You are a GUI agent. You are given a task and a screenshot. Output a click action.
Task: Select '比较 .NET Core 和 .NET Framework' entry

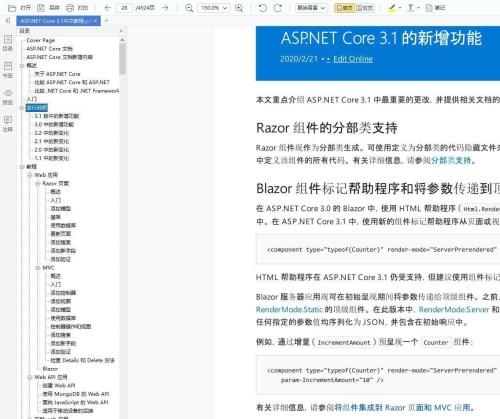pyautogui.click(x=76, y=91)
